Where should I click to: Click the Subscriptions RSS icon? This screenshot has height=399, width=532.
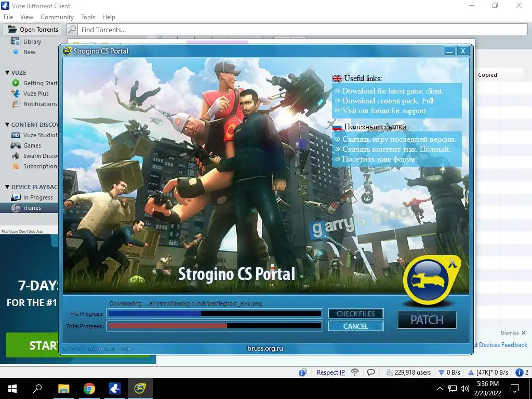(x=16, y=166)
